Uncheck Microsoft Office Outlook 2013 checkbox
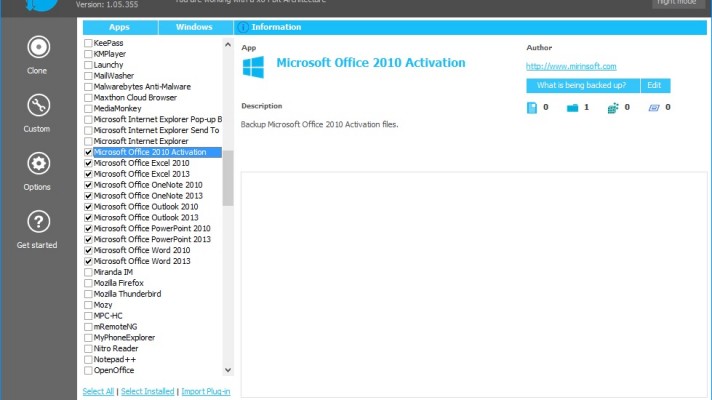712x400 pixels. (88, 217)
